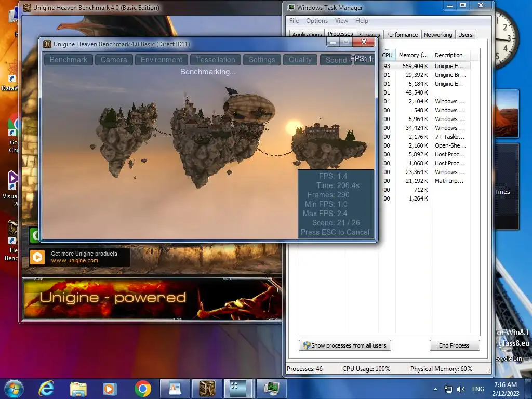The height and width of the screenshot is (399, 532).
Task: Select the process using 1,264 K memory
Action: (x=424, y=198)
